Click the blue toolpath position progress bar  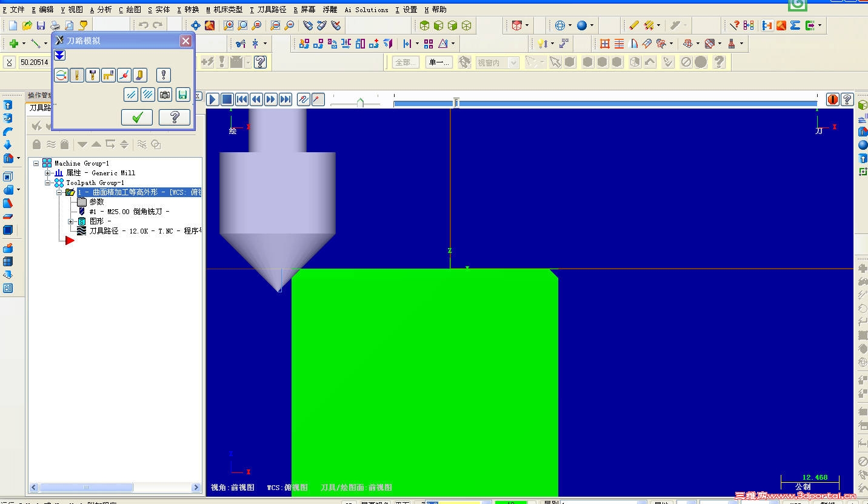[606, 104]
